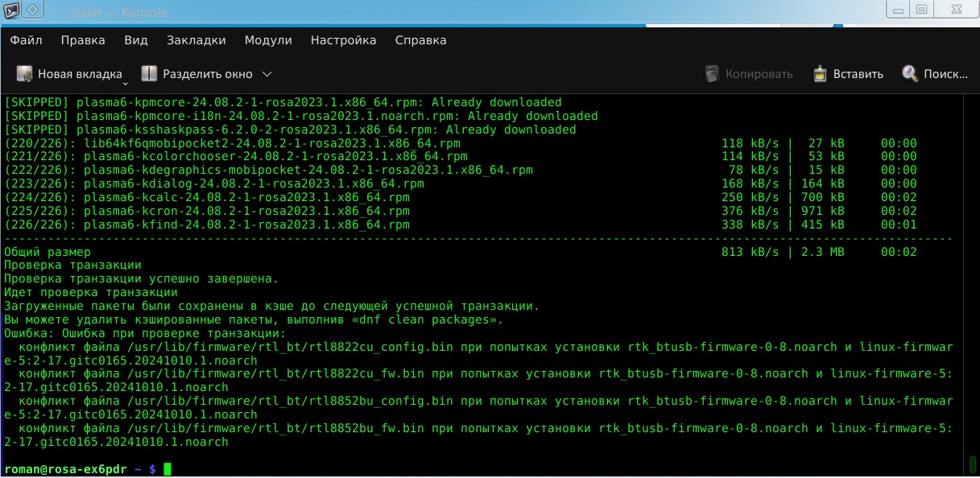980x478 pixels.
Task: Click the copy clipboard icon
Action: pyautogui.click(x=712, y=74)
